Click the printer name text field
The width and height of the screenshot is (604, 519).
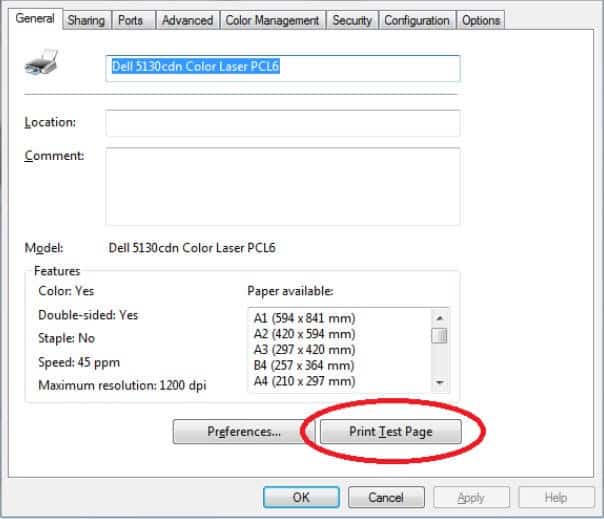coord(282,68)
